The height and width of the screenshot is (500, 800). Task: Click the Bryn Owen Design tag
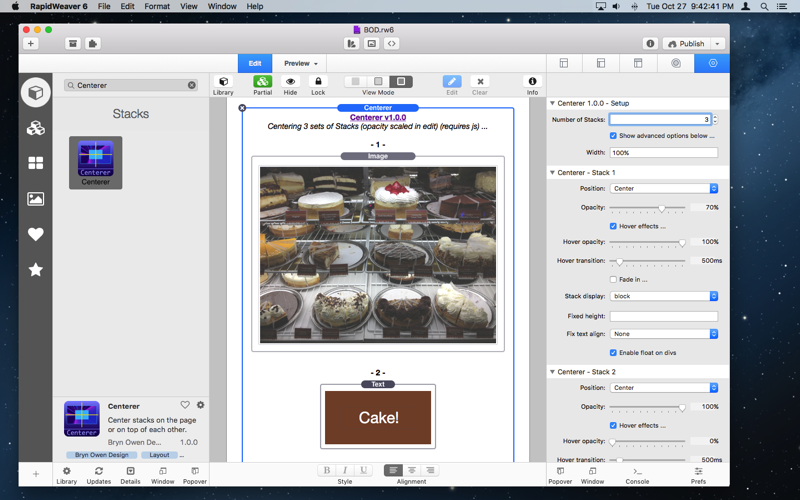coord(102,455)
